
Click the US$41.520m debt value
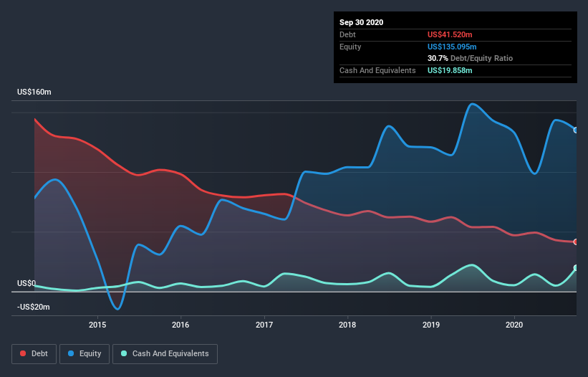(x=450, y=34)
